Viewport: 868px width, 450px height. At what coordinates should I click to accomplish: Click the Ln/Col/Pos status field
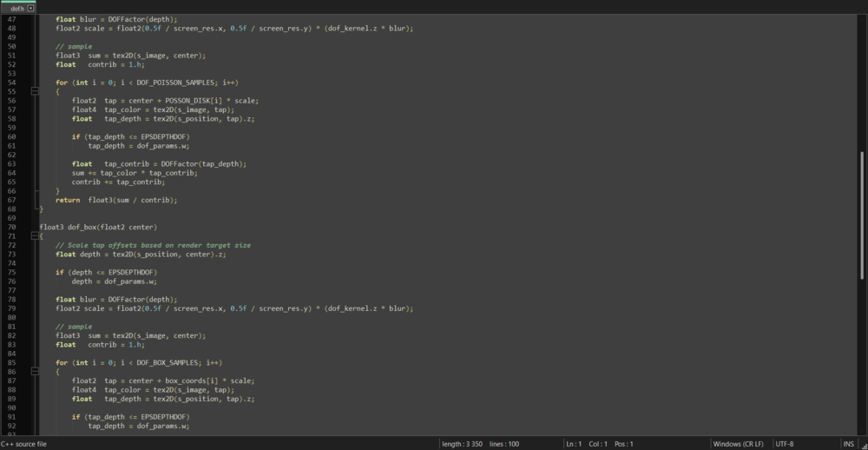pyautogui.click(x=601, y=444)
